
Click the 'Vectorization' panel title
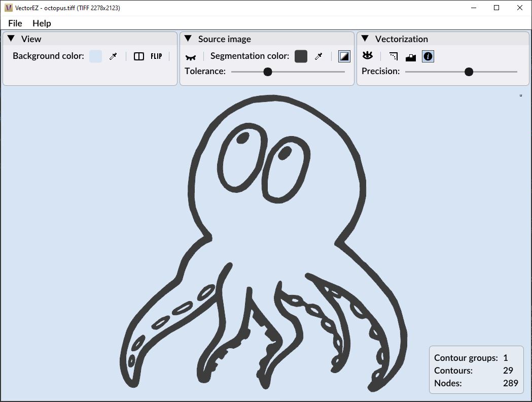(x=401, y=39)
